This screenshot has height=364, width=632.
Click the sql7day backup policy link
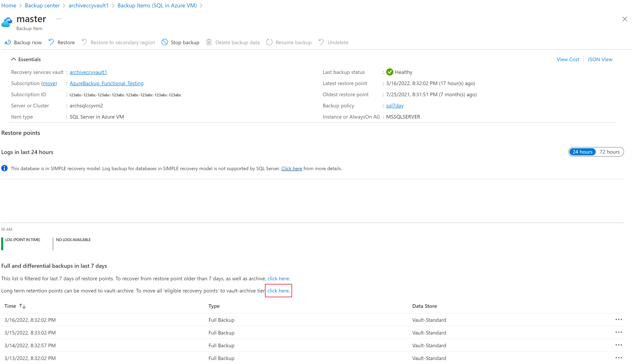[x=395, y=105]
